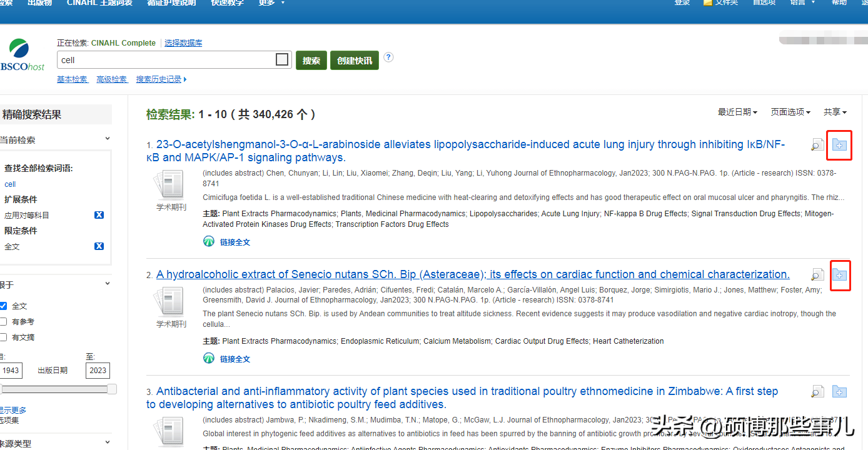Image resolution: width=868 pixels, height=450 pixels.
Task: Add Zimbabwe poultry article to folder
Action: click(839, 392)
